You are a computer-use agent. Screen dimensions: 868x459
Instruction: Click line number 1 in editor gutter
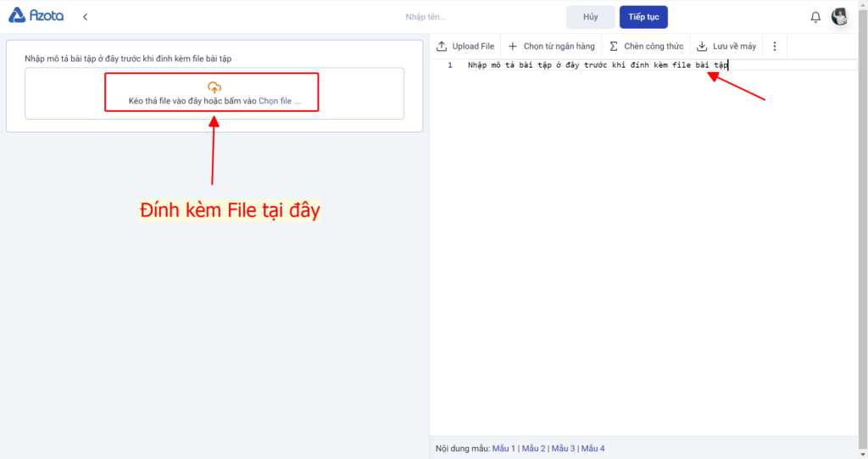pyautogui.click(x=450, y=64)
